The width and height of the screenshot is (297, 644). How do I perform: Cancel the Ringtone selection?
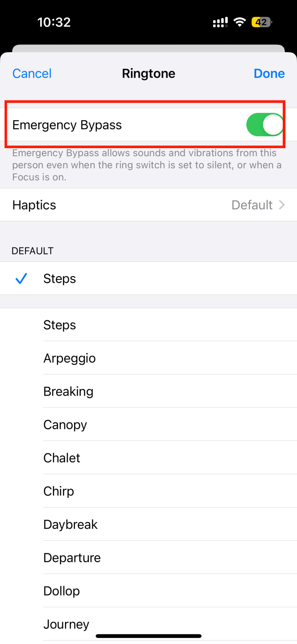tap(32, 73)
